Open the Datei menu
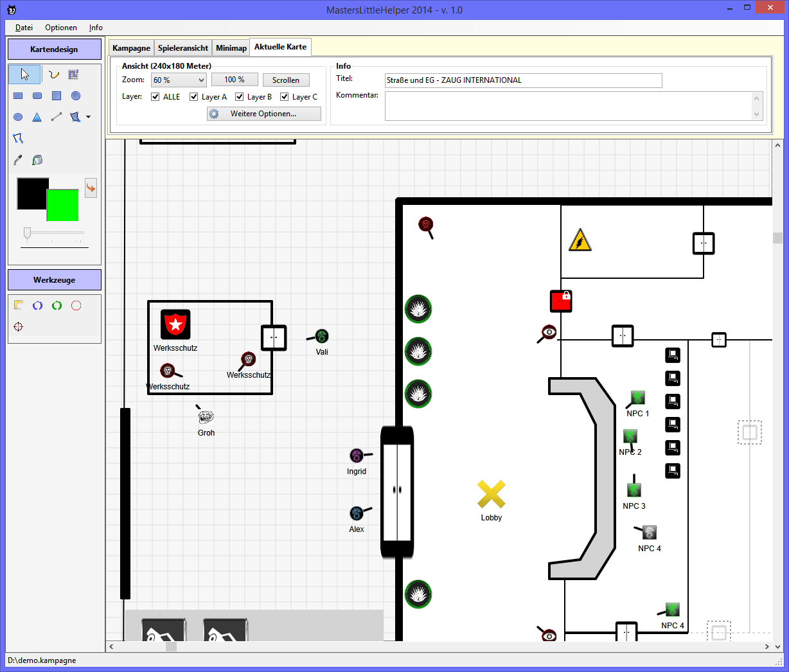Screen dimensions: 789x672 tap(24, 28)
